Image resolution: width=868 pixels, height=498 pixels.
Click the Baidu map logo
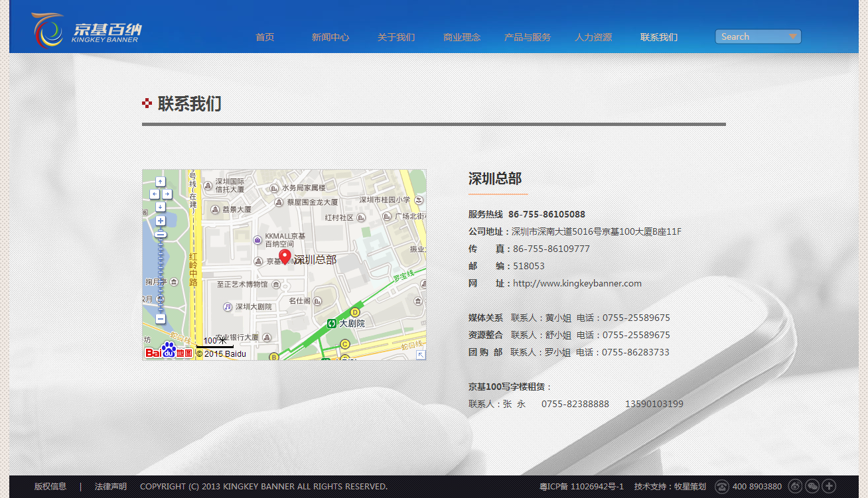(x=169, y=351)
